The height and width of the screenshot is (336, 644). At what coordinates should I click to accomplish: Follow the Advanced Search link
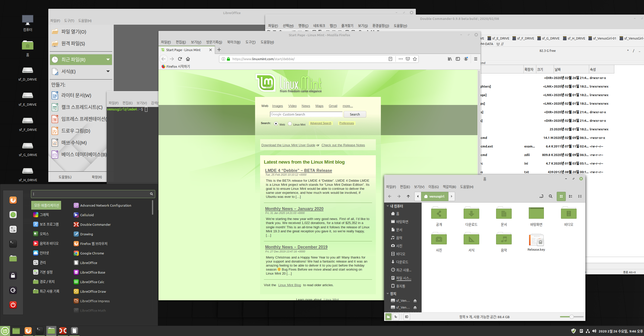[x=320, y=123]
